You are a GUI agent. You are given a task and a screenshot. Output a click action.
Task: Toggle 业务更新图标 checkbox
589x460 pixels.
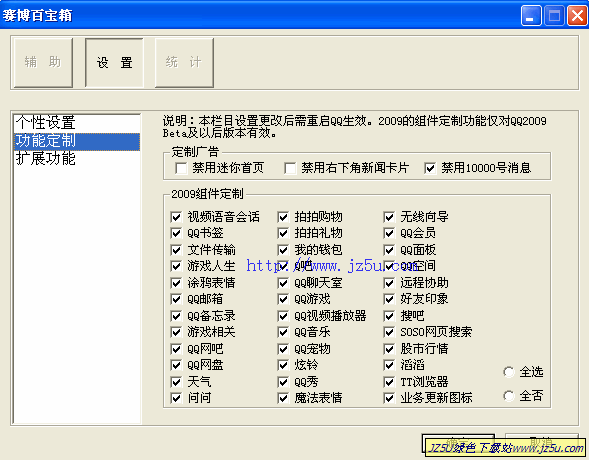pos(389,398)
